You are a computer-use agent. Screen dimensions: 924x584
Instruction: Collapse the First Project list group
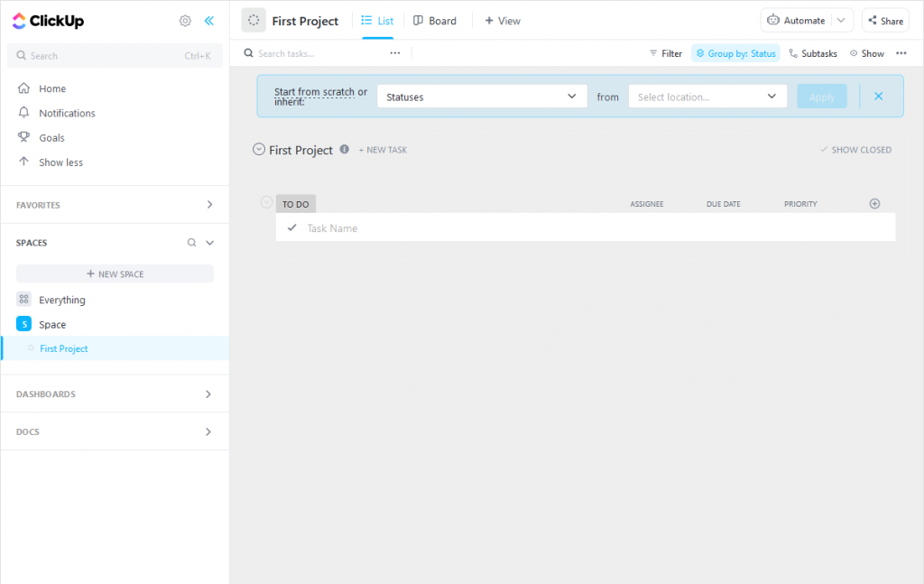coord(259,150)
